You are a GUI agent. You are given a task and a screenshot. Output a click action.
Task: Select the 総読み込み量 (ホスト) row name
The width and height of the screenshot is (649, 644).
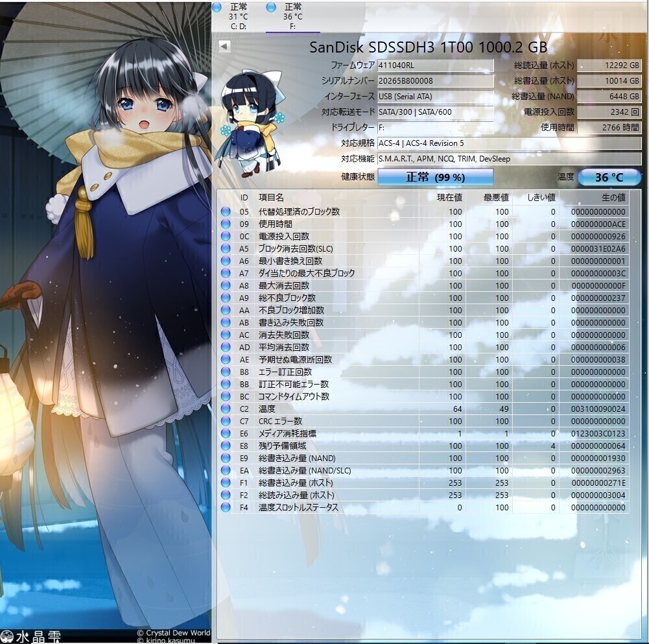click(296, 495)
